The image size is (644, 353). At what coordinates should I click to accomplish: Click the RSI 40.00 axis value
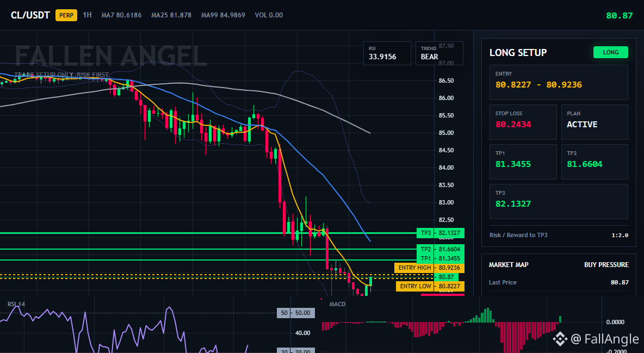[303, 333]
